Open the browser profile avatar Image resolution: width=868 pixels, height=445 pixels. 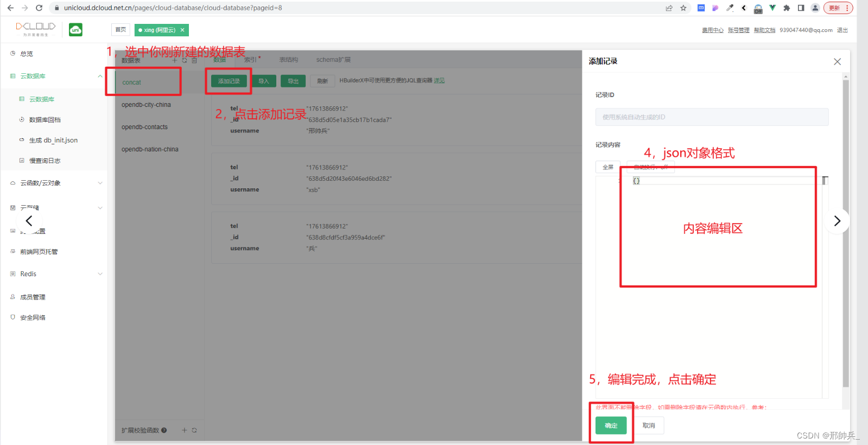815,8
